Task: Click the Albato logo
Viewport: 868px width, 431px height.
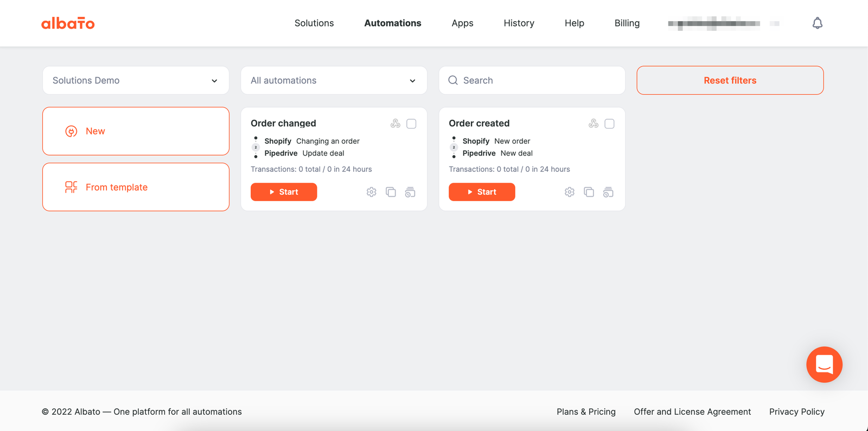Action: coord(68,23)
